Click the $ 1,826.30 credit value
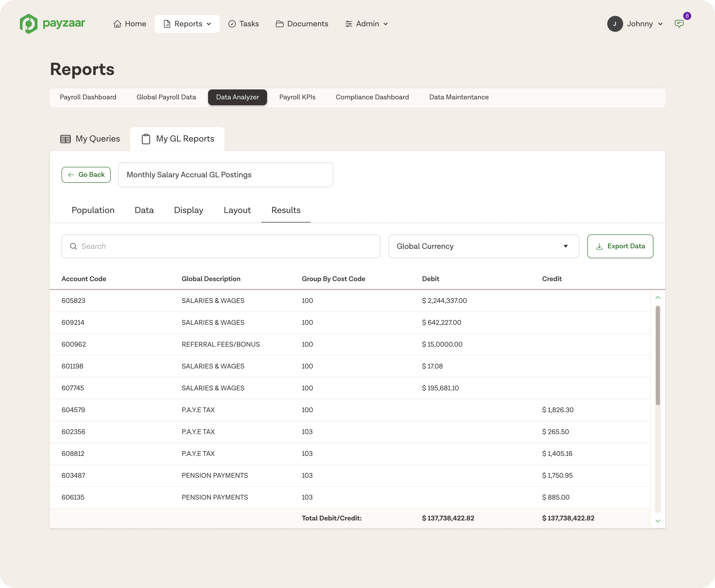 click(558, 410)
